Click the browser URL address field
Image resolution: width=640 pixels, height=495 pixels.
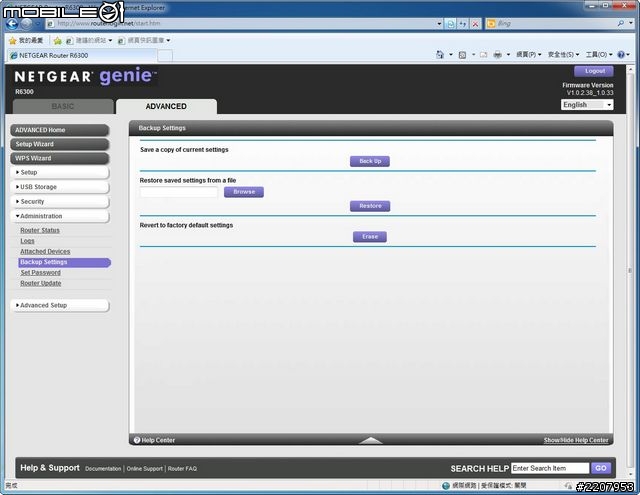point(241,24)
